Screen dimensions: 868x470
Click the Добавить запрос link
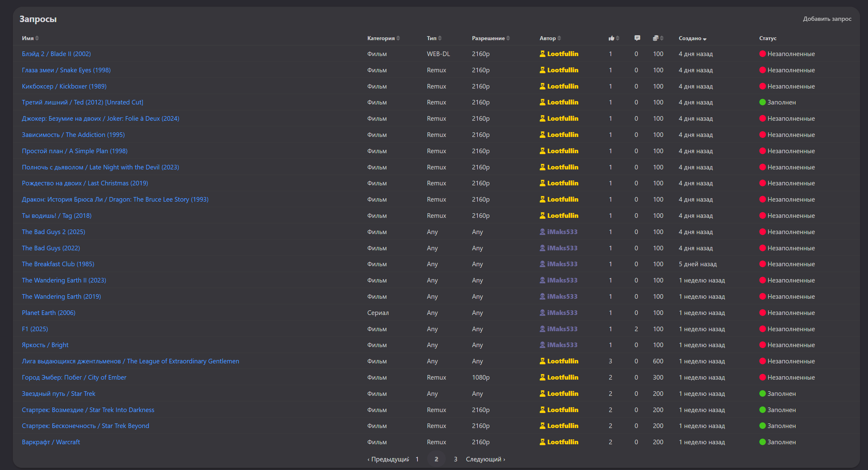click(827, 19)
